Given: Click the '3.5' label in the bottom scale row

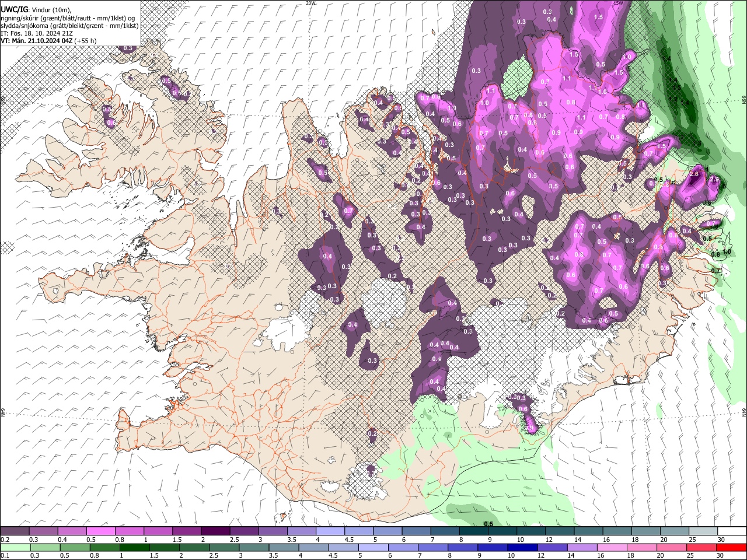Looking at the screenshot, I should pos(274,556).
